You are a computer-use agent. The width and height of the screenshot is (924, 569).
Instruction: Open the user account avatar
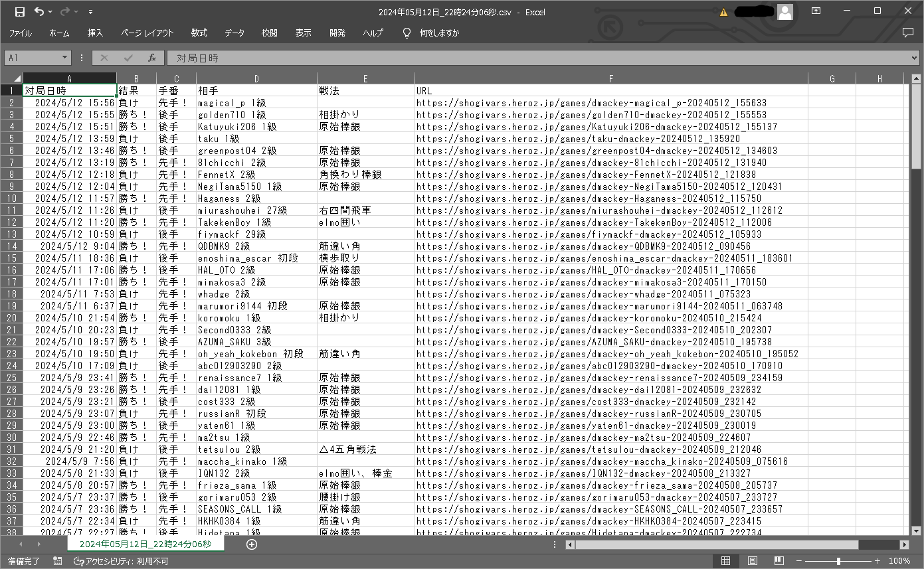click(x=785, y=12)
